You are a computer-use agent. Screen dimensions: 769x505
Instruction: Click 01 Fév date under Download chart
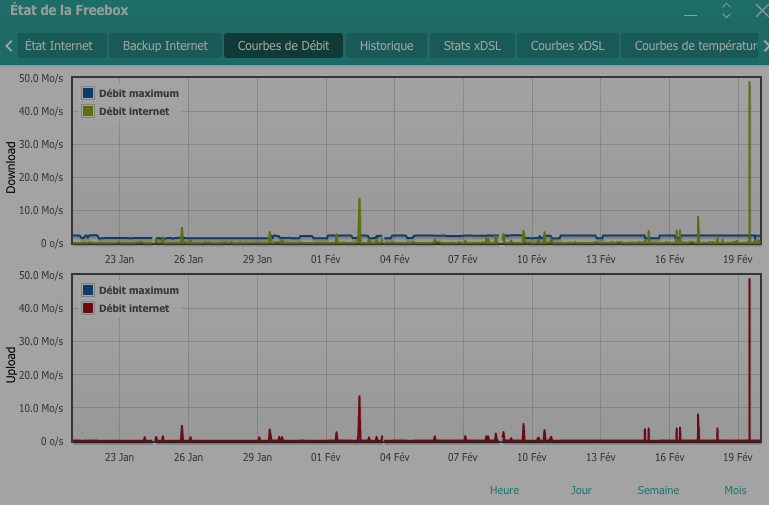pos(325,259)
